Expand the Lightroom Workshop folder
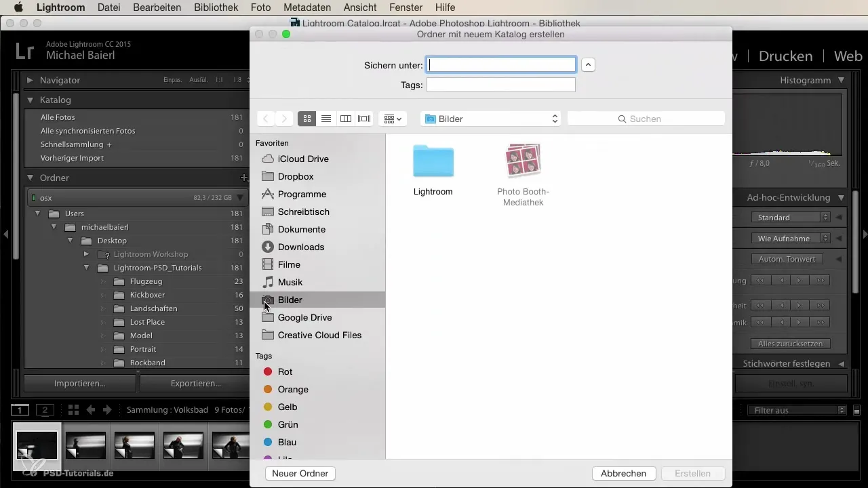868x488 pixels. pos(86,254)
